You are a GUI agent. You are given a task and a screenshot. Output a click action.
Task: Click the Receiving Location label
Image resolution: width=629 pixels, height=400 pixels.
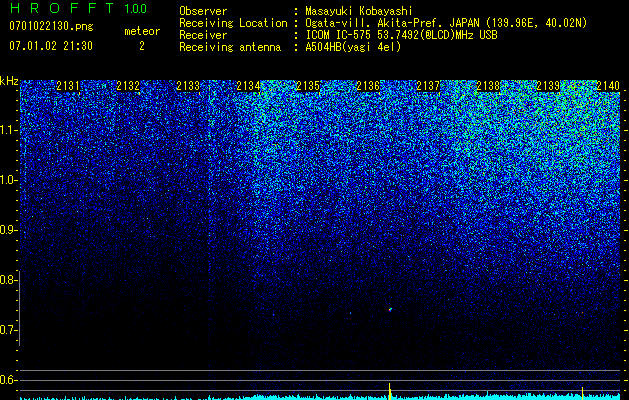(x=233, y=23)
